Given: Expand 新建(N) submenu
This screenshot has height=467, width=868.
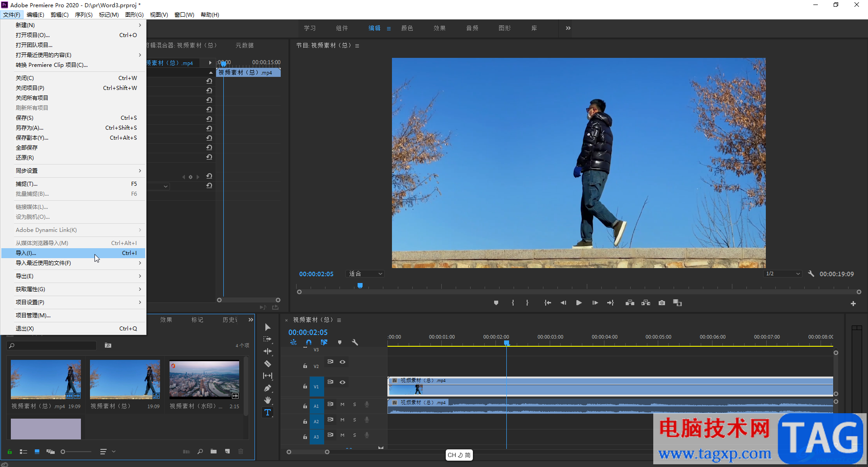Looking at the screenshot, I should (73, 25).
